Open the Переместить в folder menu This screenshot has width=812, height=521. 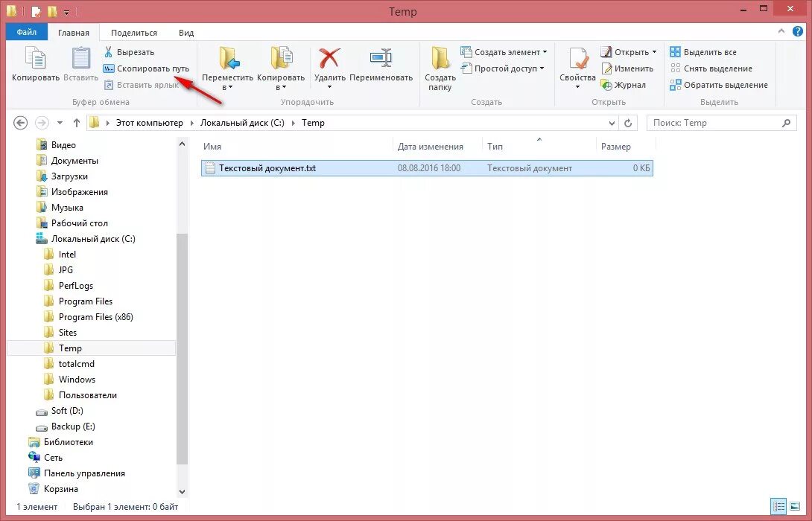pyautogui.click(x=227, y=68)
